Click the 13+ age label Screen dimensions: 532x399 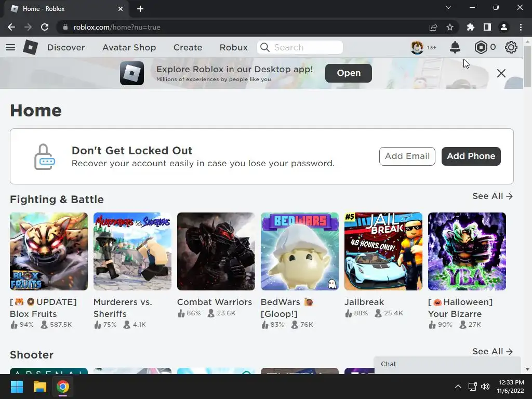point(431,47)
